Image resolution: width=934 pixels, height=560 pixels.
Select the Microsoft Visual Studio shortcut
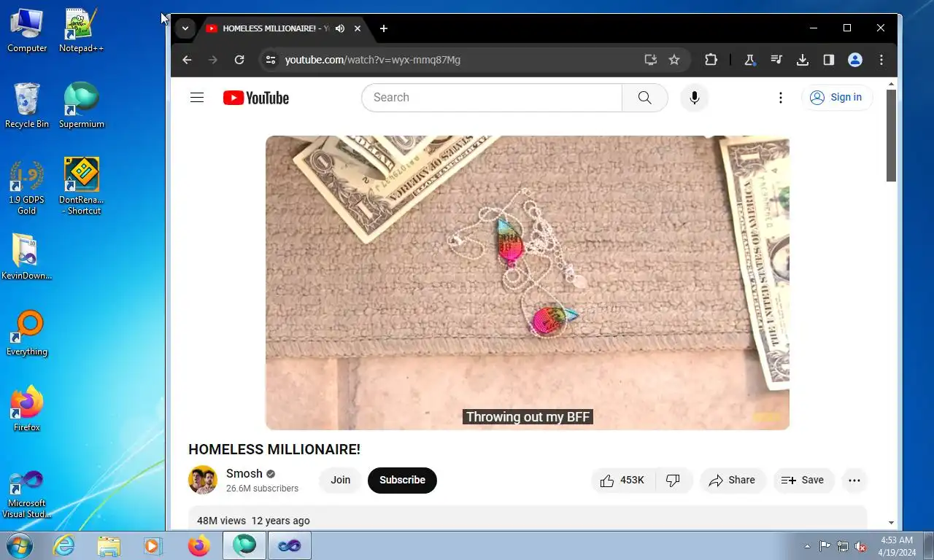point(27,494)
